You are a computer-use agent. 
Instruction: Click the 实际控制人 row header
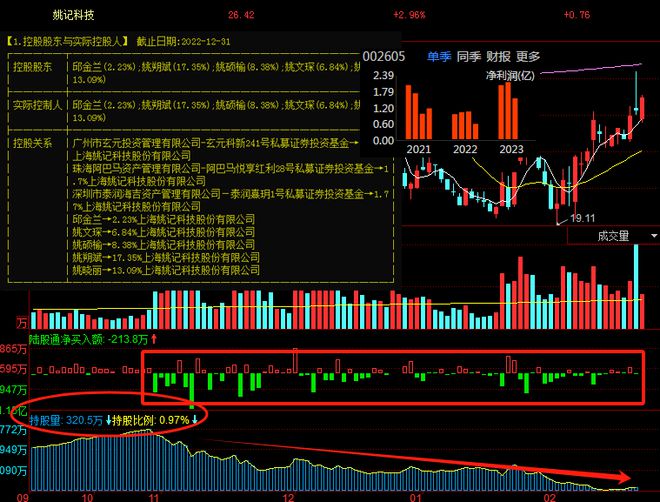37,105
